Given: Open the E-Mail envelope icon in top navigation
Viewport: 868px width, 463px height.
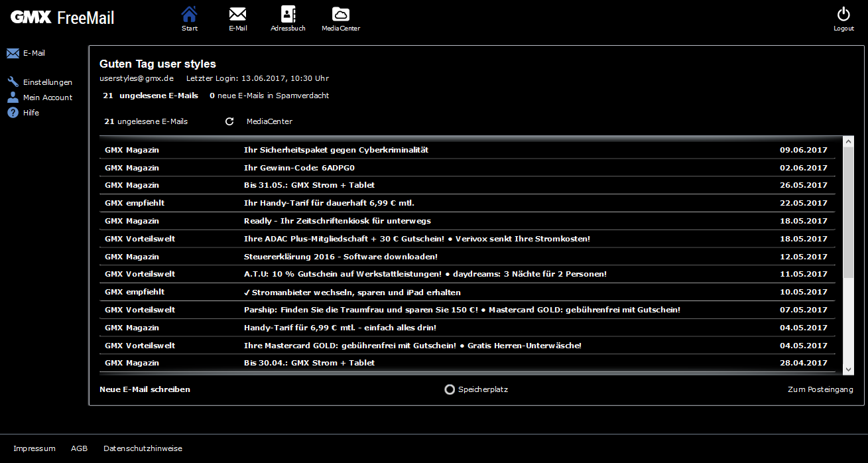Looking at the screenshot, I should click(237, 14).
